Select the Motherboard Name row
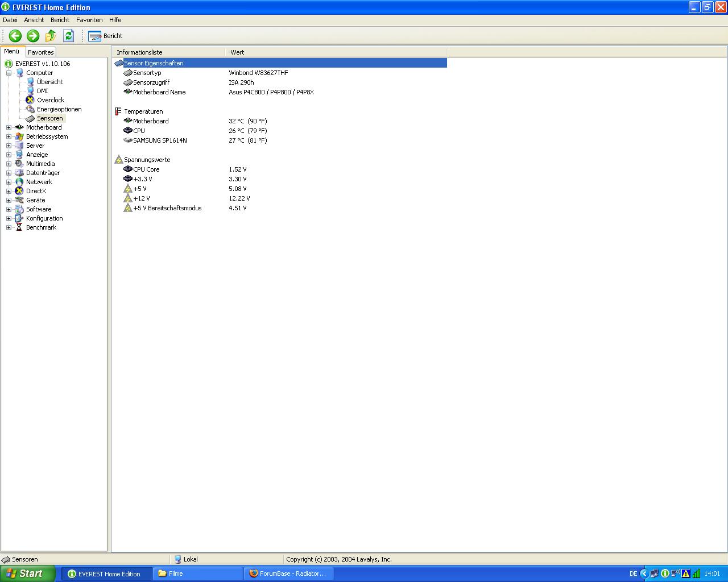Image resolution: width=728 pixels, height=582 pixels. point(280,92)
